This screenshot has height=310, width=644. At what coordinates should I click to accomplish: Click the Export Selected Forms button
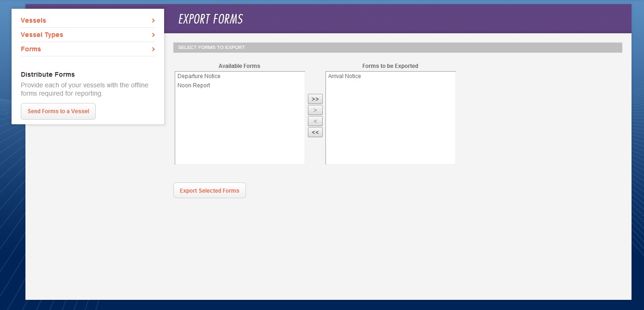click(x=209, y=190)
